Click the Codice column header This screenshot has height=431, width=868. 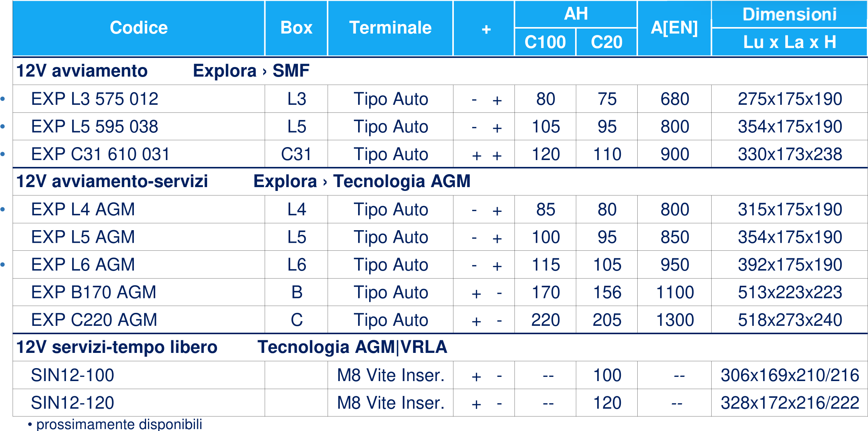[x=139, y=28]
